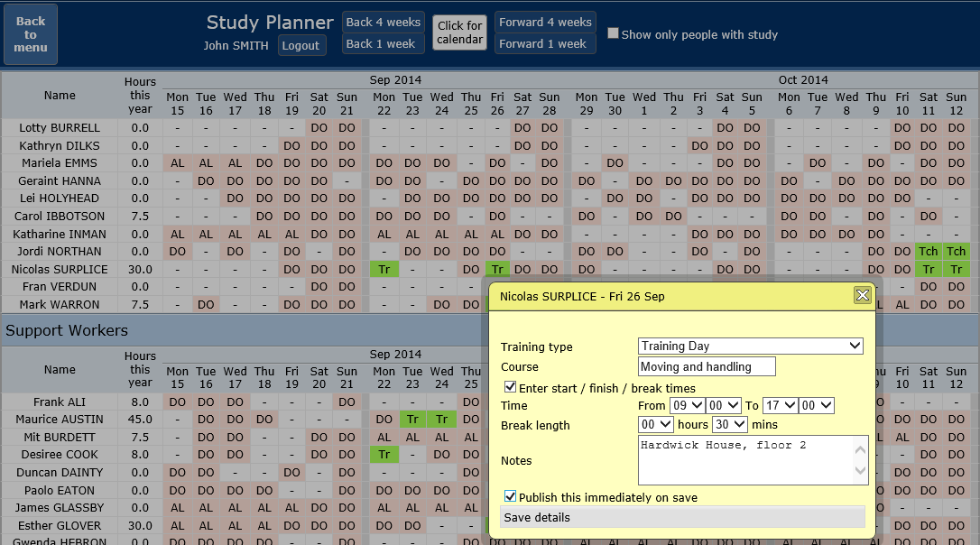Click the Support Workers section heading
The image size is (980, 545).
coord(67,330)
